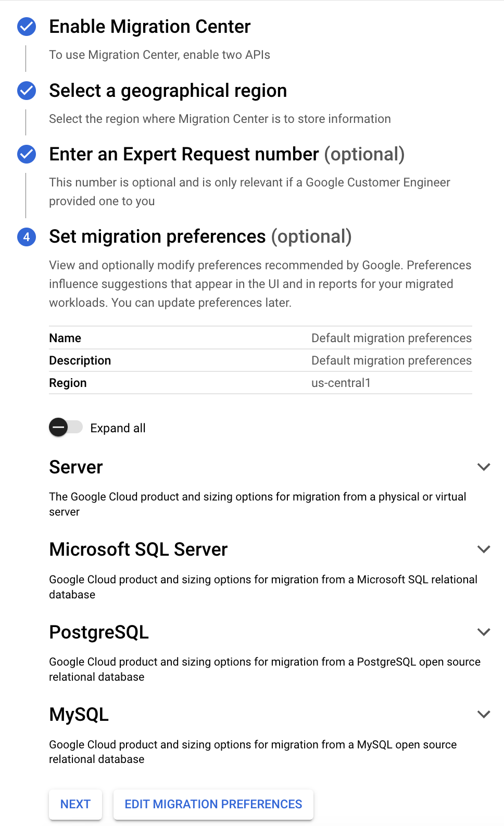Click the step 1 completed checkmark icon

(x=26, y=27)
